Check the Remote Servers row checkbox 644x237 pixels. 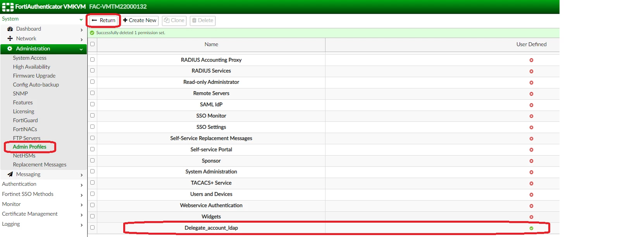[x=92, y=93]
